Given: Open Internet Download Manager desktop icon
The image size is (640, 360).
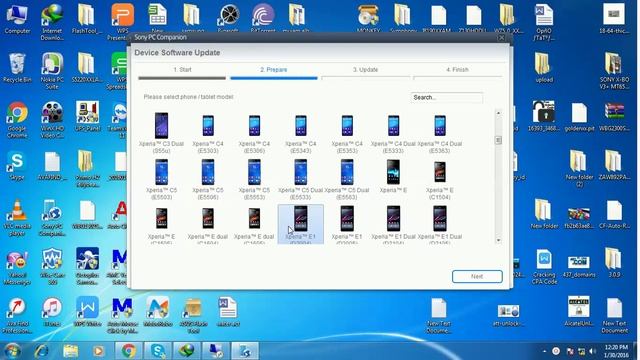Looking at the screenshot, I should pos(52,22).
